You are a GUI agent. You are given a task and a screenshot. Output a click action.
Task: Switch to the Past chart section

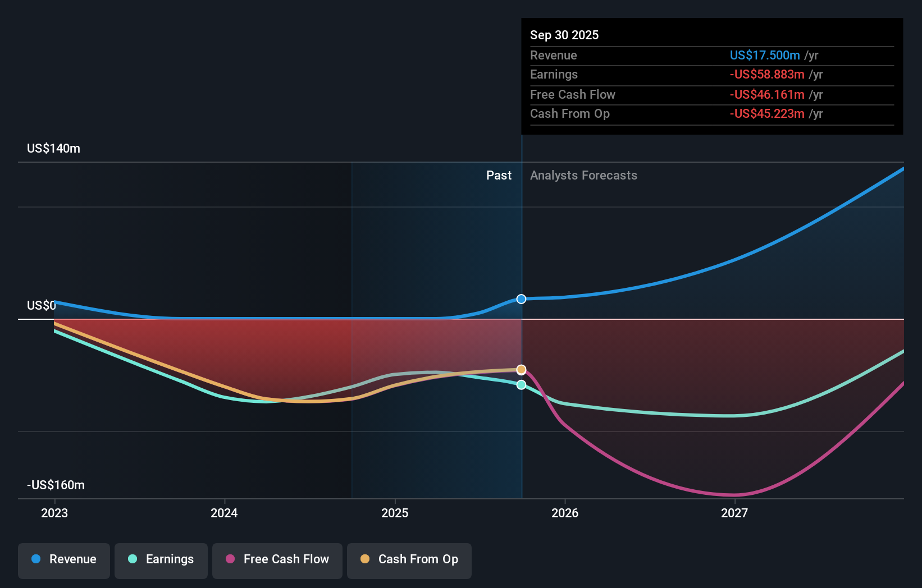[x=499, y=175]
